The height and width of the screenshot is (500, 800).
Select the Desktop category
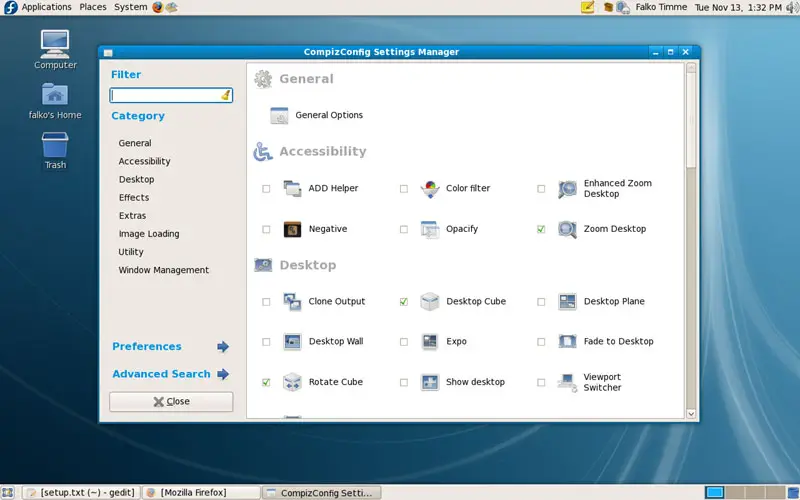click(136, 180)
